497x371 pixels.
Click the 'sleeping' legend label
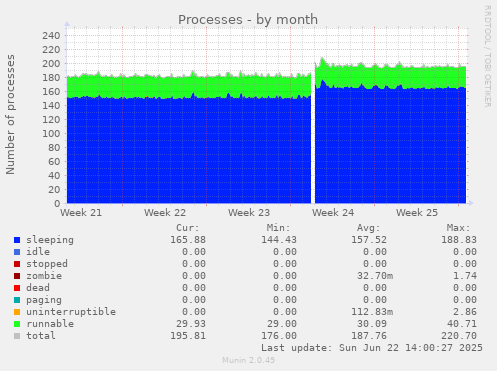(50, 240)
